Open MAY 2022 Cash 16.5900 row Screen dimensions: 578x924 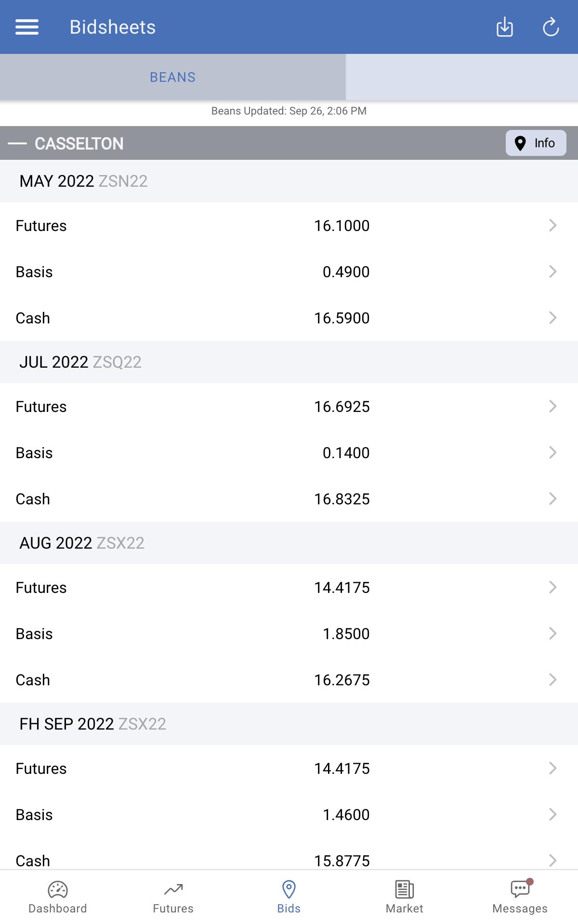pyautogui.click(x=289, y=318)
